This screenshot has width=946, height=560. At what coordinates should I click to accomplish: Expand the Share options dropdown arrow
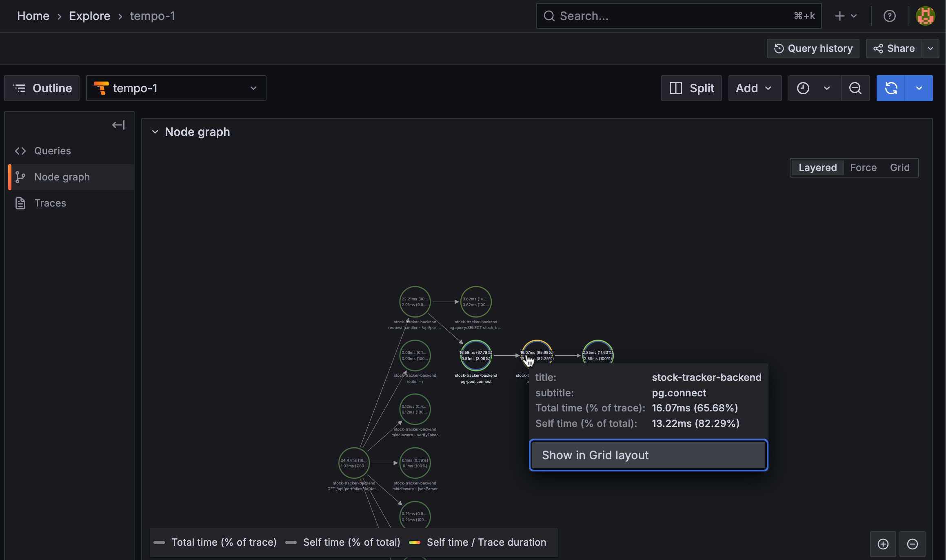click(930, 49)
